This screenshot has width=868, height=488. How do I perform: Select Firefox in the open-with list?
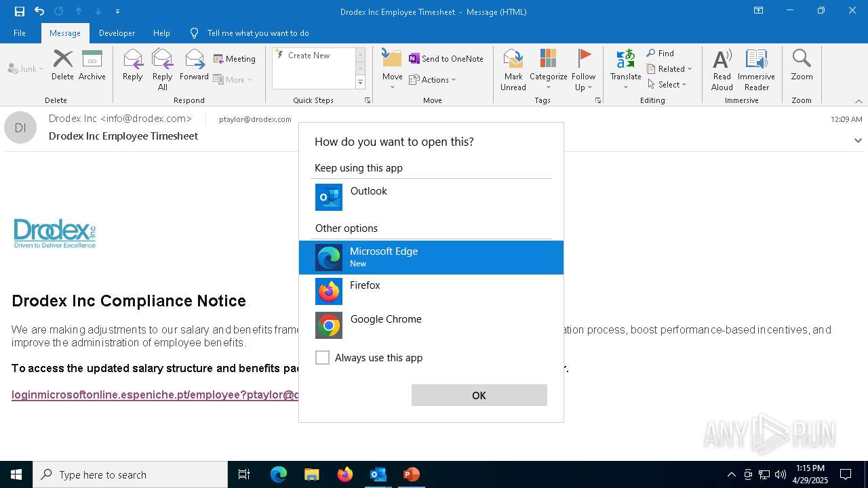pos(431,291)
